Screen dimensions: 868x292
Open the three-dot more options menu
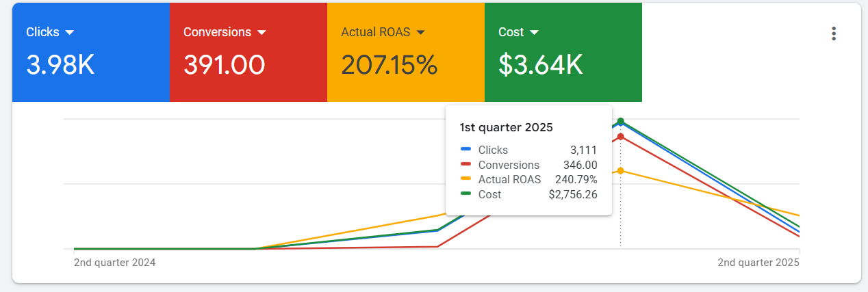coord(833,34)
